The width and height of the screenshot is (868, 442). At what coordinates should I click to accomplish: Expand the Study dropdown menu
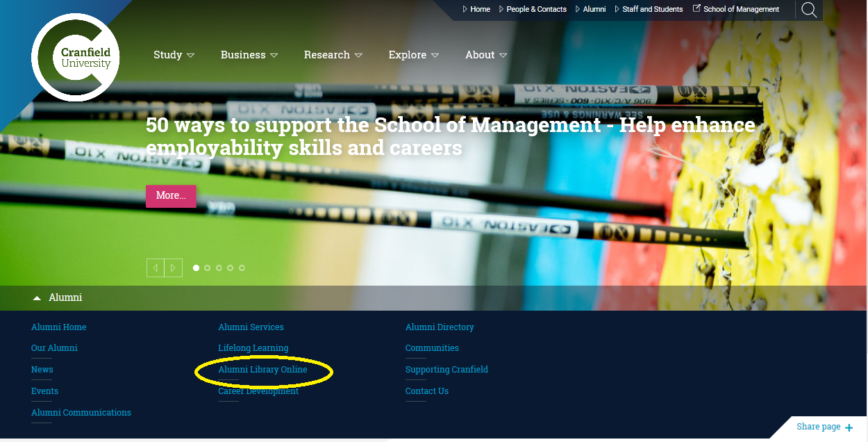[x=174, y=55]
